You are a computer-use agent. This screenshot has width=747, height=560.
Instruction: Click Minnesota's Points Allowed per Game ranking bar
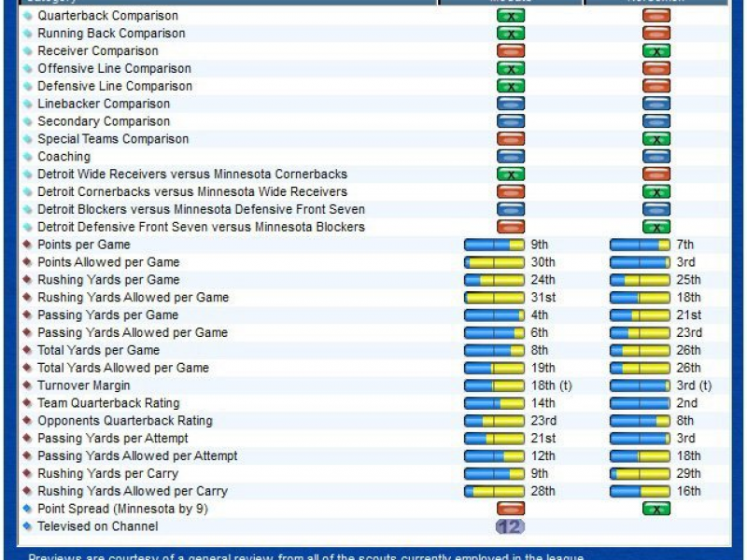640,262
